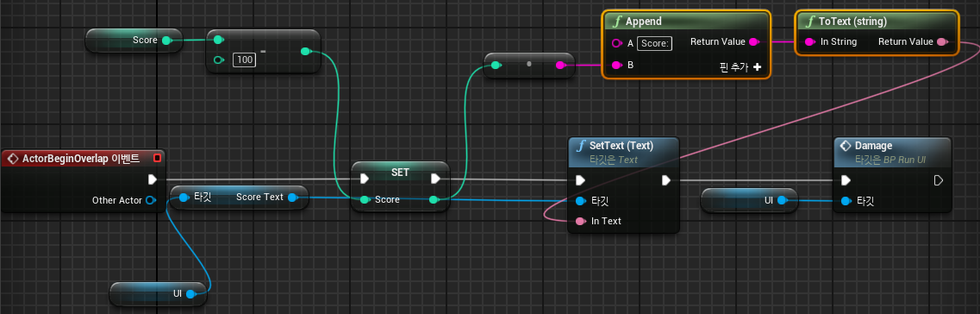Click the Damage node exec input pin
Image resolution: width=980 pixels, height=314 pixels.
(846, 181)
